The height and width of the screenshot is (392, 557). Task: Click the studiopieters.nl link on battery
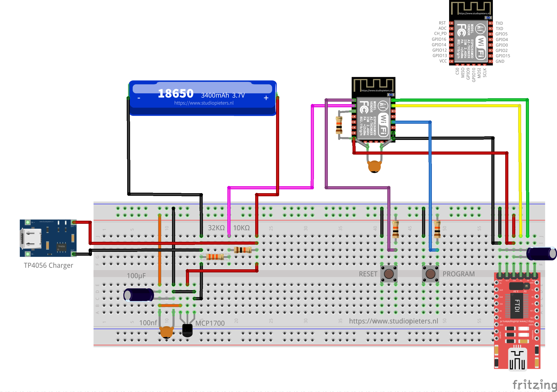tap(204, 103)
